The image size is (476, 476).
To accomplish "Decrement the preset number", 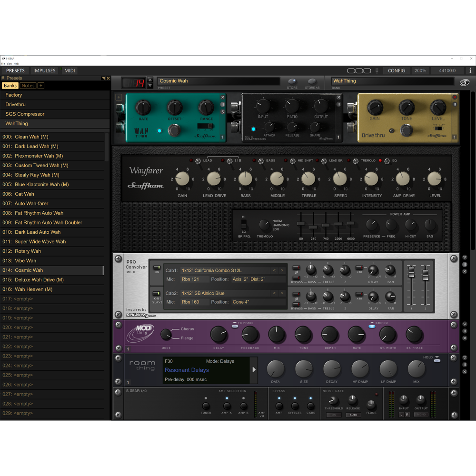I will [x=150, y=86].
